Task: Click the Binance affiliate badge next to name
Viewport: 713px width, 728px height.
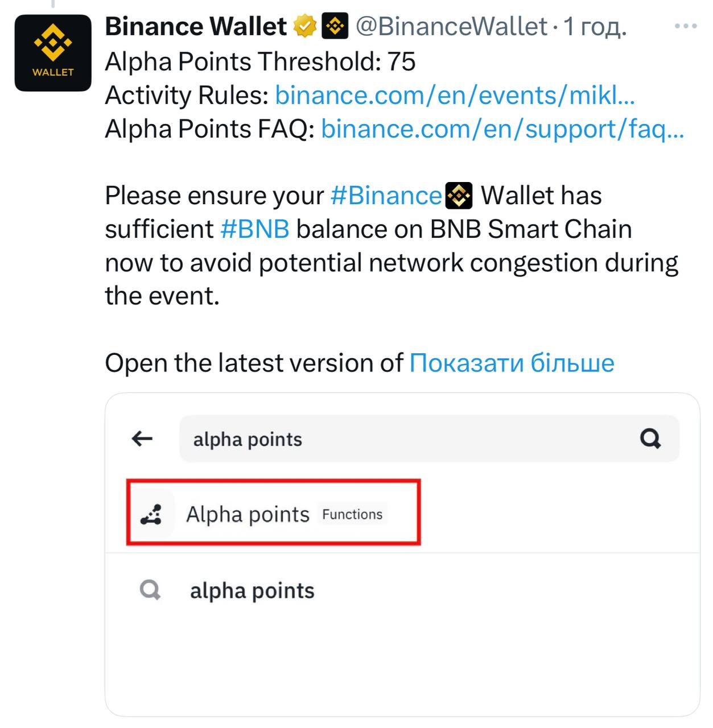Action: [x=335, y=26]
